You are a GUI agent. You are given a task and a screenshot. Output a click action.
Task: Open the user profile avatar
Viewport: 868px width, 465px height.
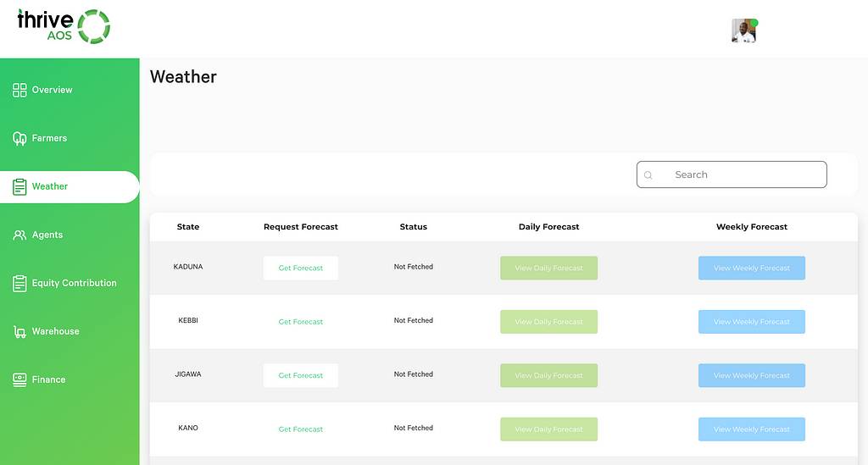click(744, 30)
